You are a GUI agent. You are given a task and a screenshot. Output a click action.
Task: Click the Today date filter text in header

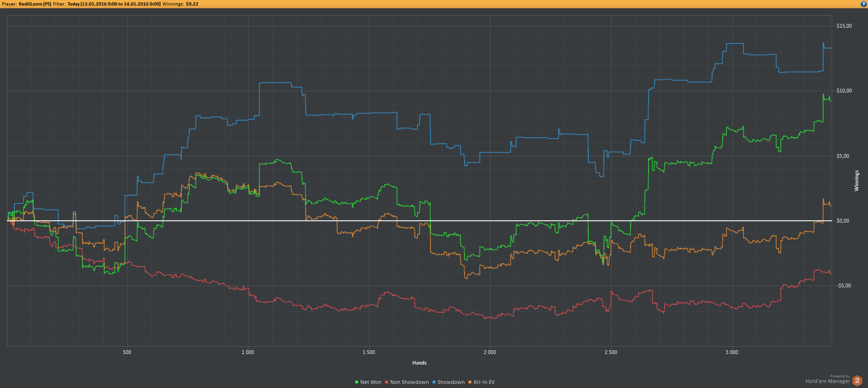[114, 4]
